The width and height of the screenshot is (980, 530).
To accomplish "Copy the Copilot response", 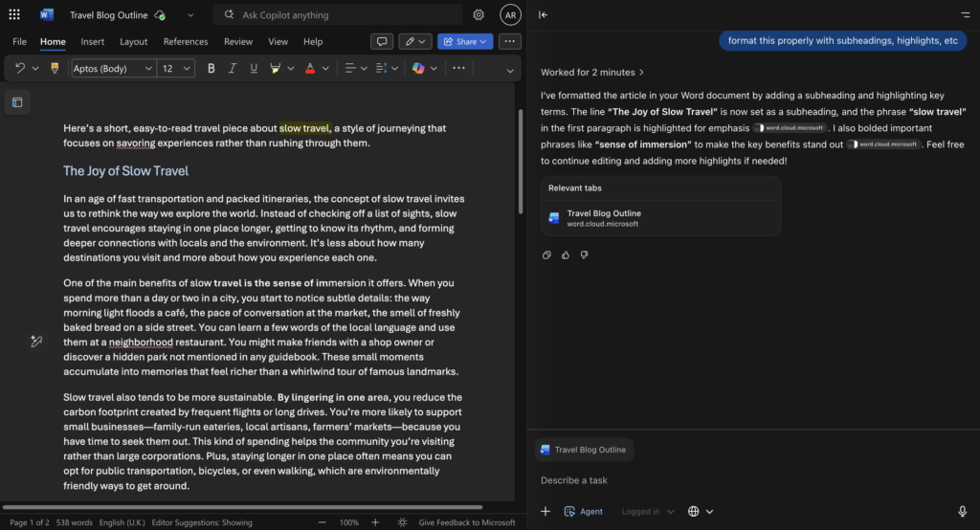I will tap(546, 254).
